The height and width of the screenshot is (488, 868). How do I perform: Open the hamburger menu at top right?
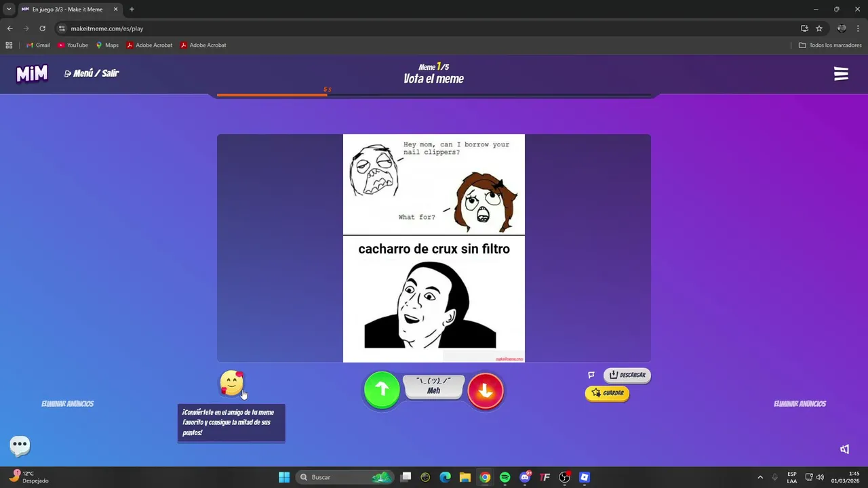click(841, 74)
